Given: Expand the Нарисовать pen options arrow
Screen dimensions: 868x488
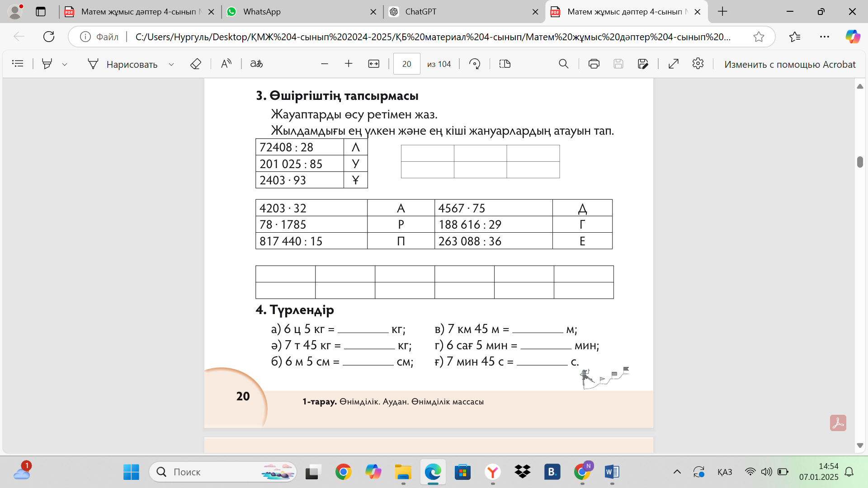Looking at the screenshot, I should coord(171,64).
